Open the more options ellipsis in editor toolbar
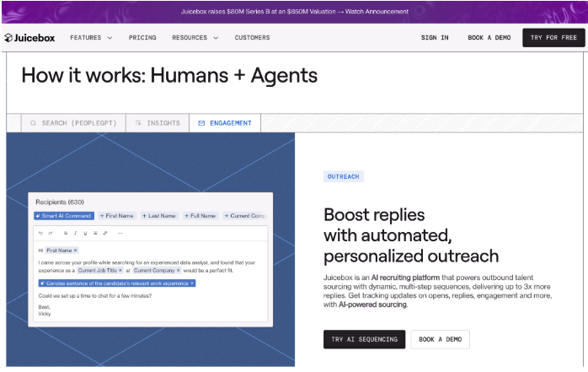 tap(120, 233)
